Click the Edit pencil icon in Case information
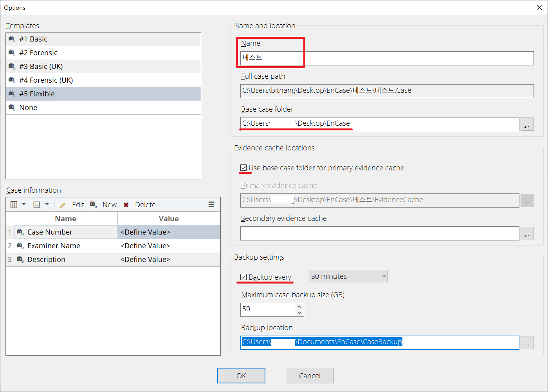 pyautogui.click(x=63, y=205)
